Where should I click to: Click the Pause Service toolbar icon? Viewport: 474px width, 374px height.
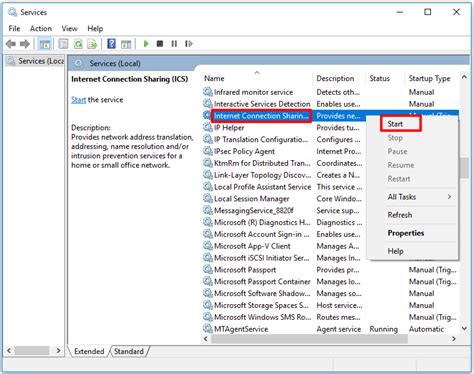tap(174, 44)
